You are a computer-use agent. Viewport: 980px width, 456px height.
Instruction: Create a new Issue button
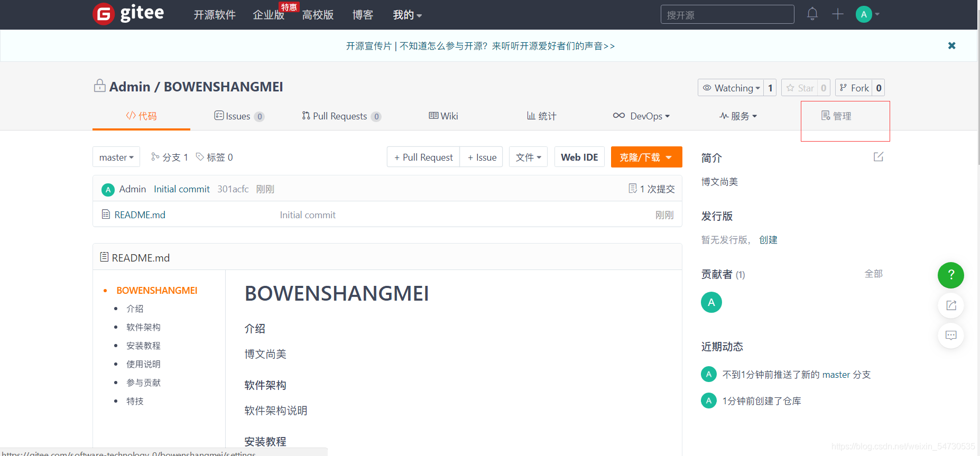click(x=482, y=157)
